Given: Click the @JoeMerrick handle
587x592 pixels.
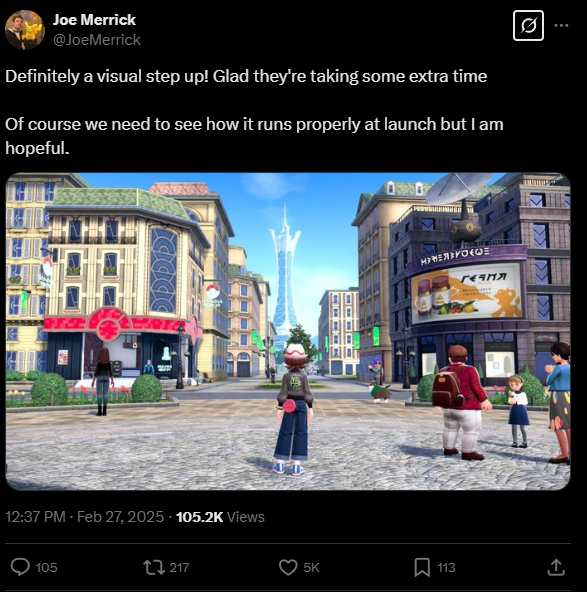Looking at the screenshot, I should tap(97, 40).
